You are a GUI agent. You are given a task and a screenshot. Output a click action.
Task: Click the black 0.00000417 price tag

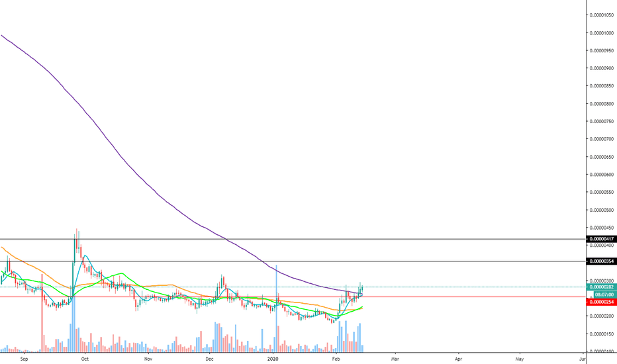[601, 239]
